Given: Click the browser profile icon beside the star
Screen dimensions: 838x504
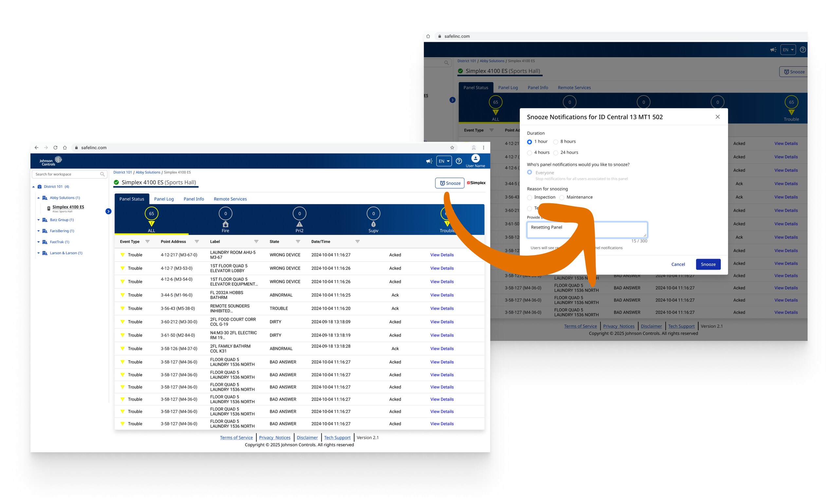Looking at the screenshot, I should coord(474,148).
